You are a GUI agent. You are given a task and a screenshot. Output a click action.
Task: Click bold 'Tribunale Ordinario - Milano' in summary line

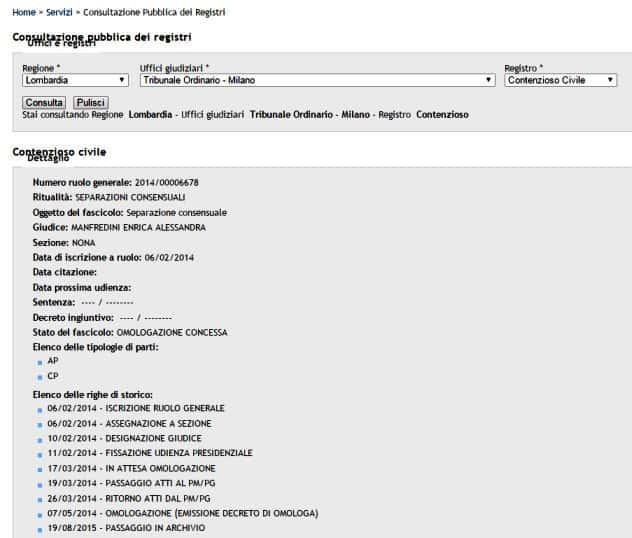[310, 115]
